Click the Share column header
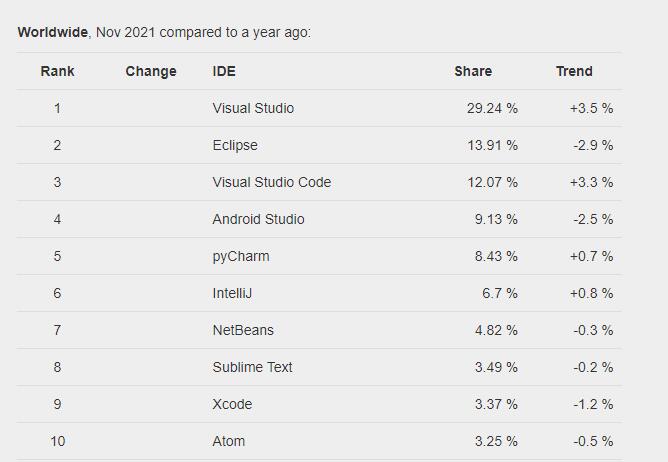Viewport: 668px width, 462px height. coord(473,71)
